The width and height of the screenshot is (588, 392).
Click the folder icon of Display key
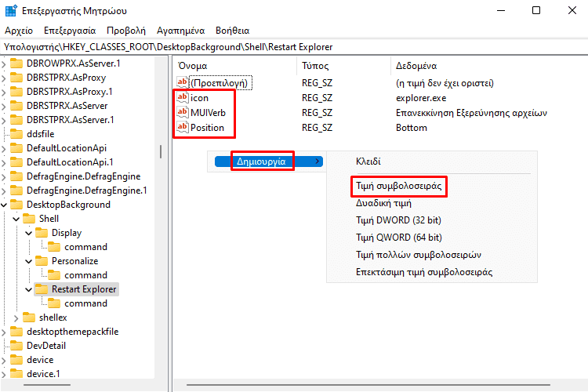point(42,233)
